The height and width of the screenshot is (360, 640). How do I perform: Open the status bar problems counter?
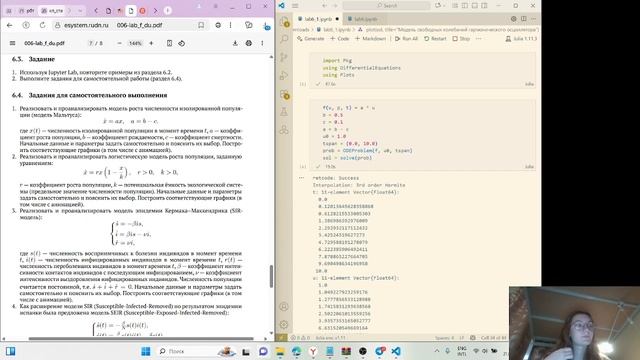point(300,338)
